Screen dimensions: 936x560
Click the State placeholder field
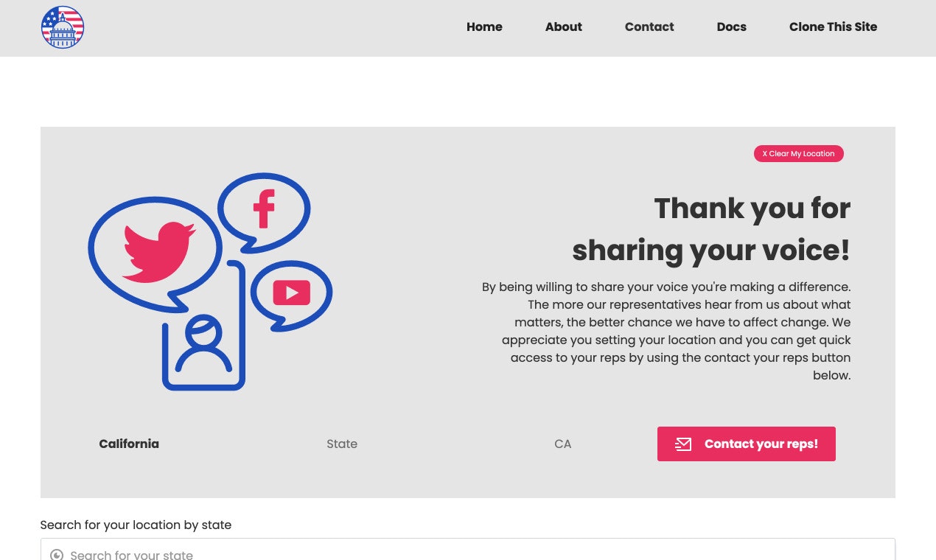(x=342, y=444)
